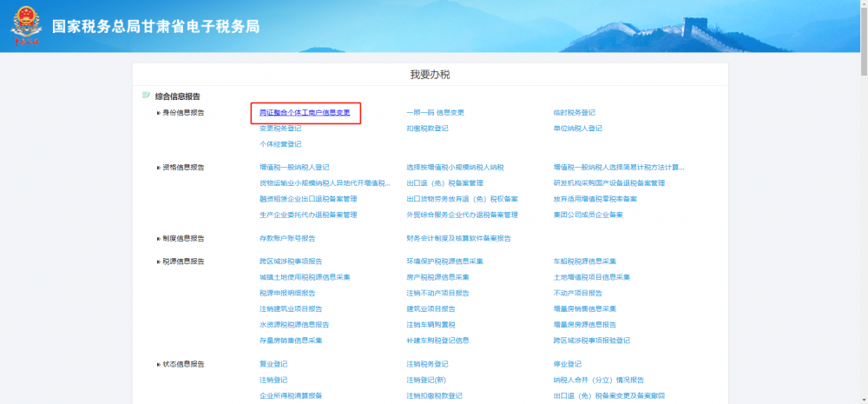Open 一照一码 信息变更 link
Viewport: 868px width, 404px height.
435,113
